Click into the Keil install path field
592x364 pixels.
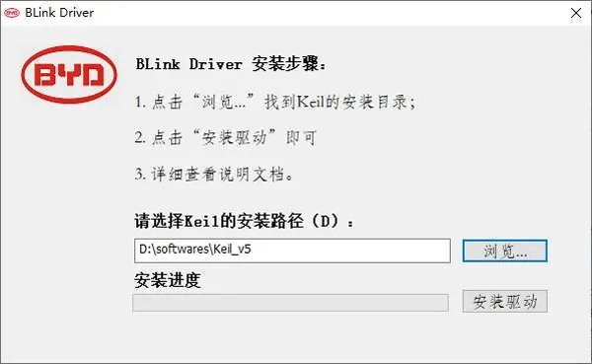click(292, 251)
